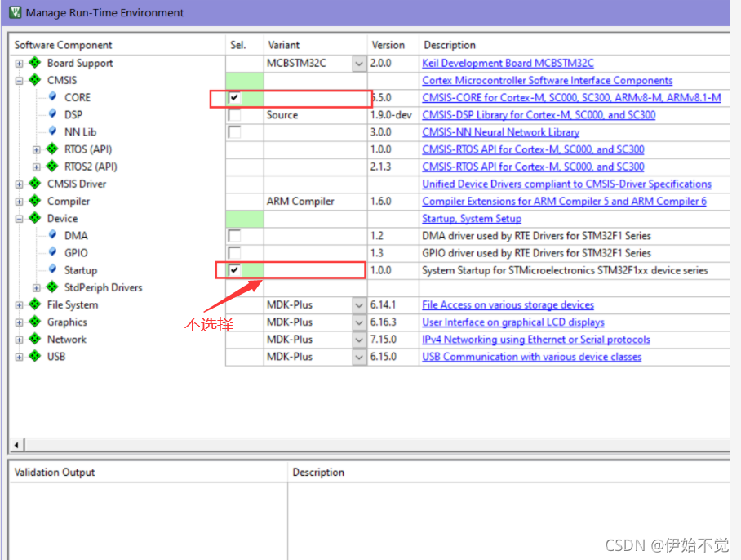Open Compiler Extensions for ARM Compiler link
Screen dimensions: 741x560
tap(564, 202)
